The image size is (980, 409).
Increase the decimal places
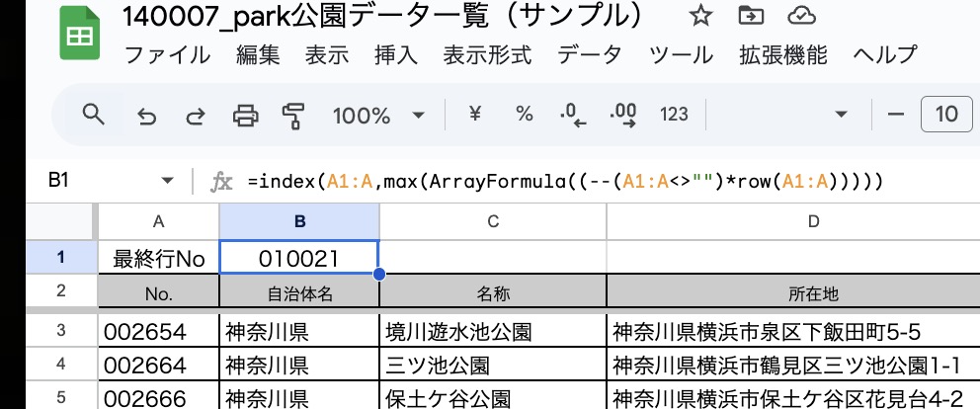point(623,115)
